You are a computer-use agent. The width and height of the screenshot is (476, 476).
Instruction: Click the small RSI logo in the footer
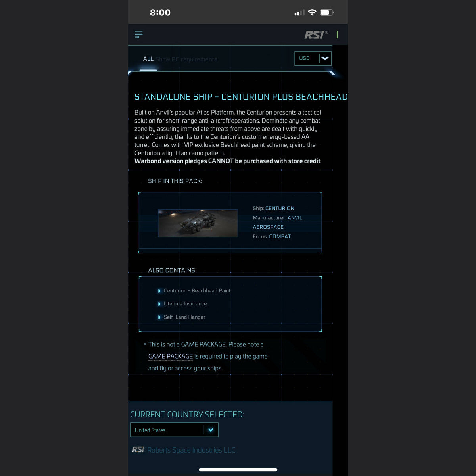click(138, 449)
